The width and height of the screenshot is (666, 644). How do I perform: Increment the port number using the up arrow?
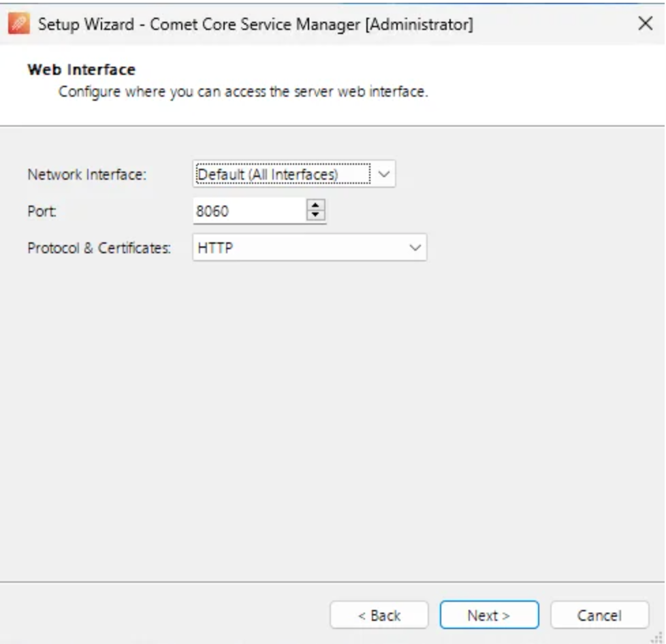(x=316, y=206)
